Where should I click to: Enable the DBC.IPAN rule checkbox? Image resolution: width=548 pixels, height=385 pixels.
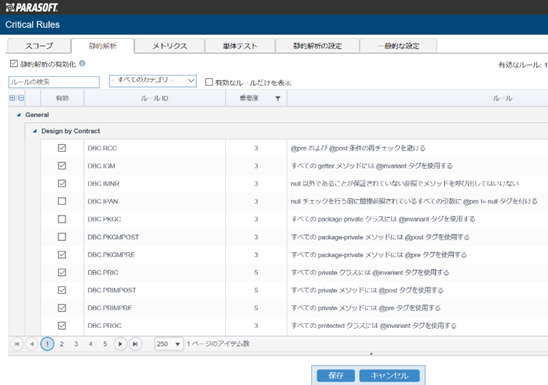(62, 201)
